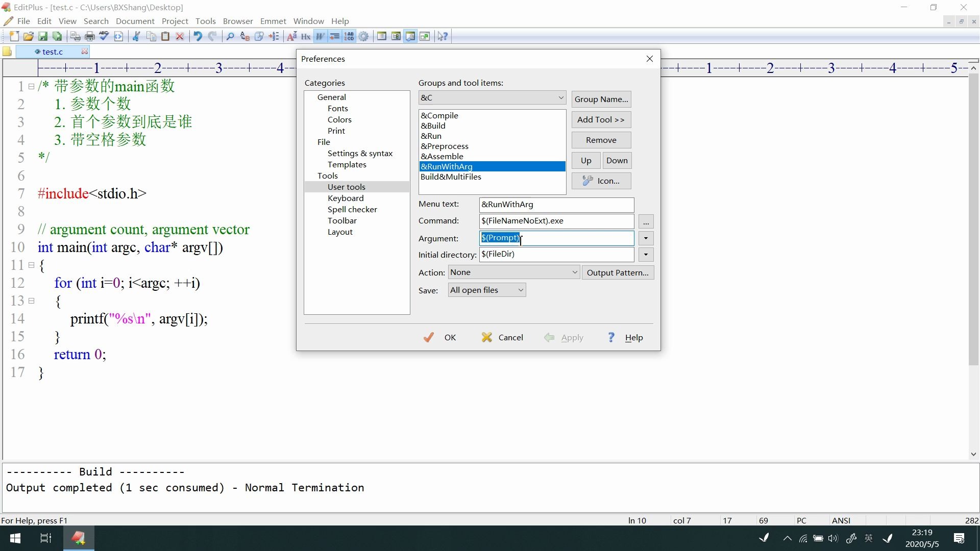Click the Output Pattern... button
This screenshot has height=551, width=980.
618,272
